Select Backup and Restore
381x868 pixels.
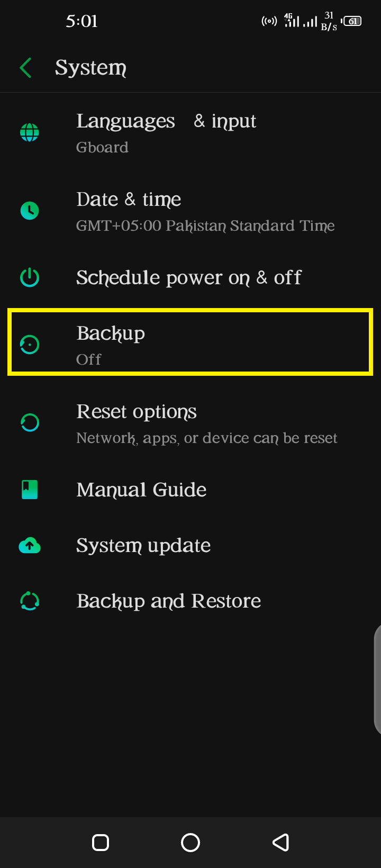190,601
